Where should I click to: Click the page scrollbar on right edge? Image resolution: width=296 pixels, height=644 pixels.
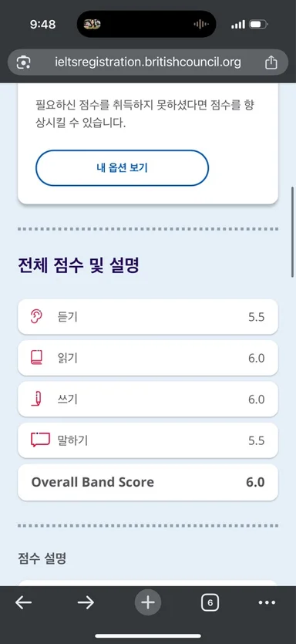click(x=293, y=232)
